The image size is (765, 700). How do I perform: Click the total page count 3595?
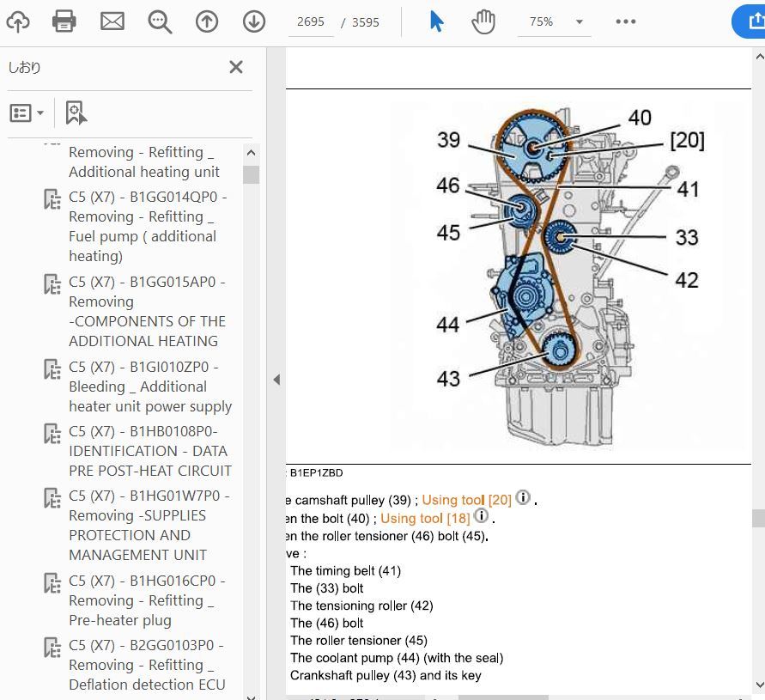[366, 22]
